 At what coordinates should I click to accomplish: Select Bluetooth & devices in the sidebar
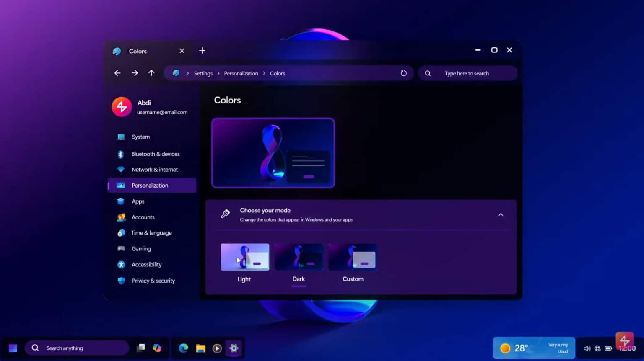[155, 154]
